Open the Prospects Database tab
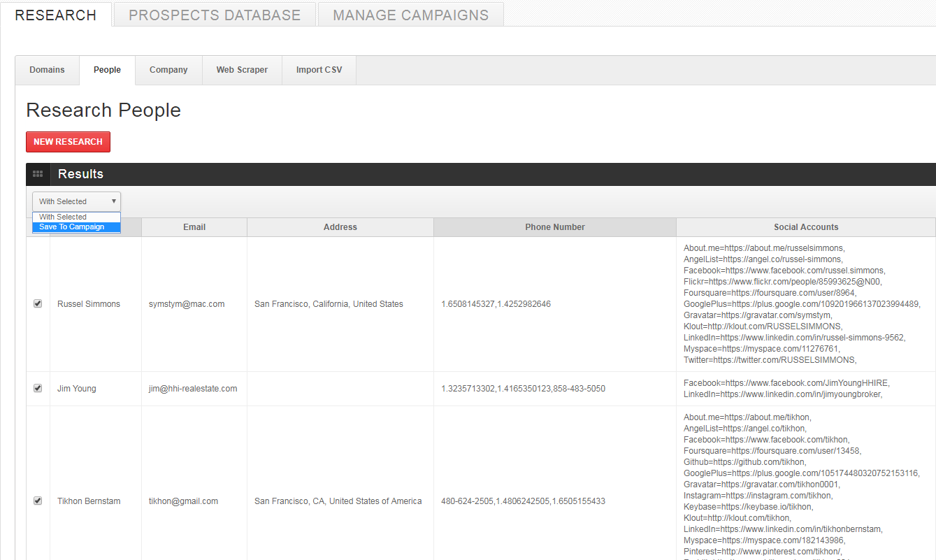This screenshot has width=936, height=560. [215, 15]
